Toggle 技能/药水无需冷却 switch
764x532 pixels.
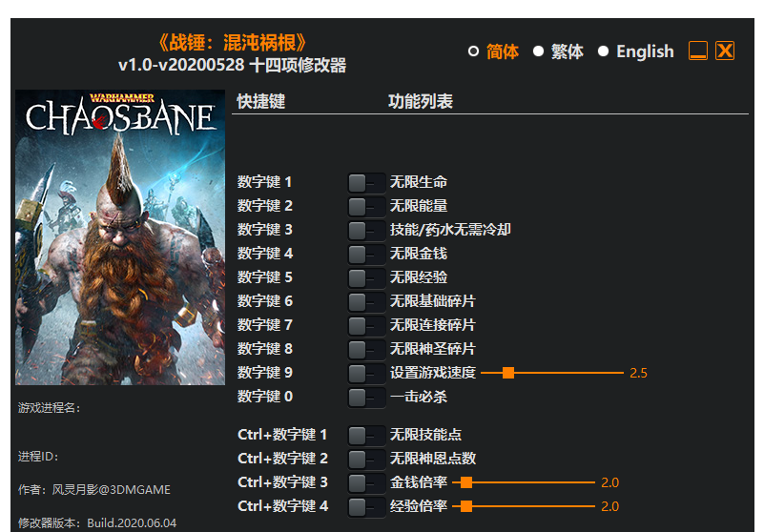(x=366, y=231)
